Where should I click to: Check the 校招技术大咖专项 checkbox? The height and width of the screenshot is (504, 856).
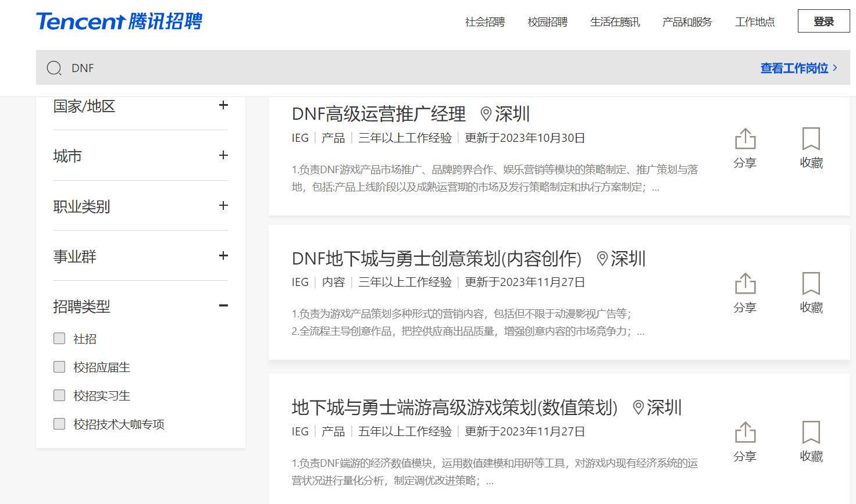coord(59,424)
